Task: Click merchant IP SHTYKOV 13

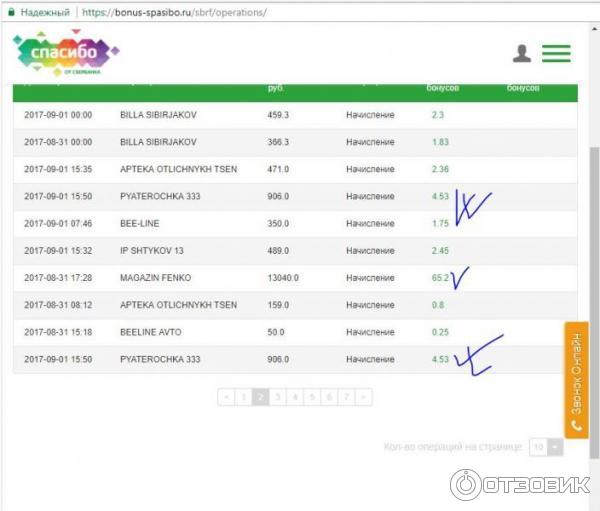Action: [x=152, y=251]
